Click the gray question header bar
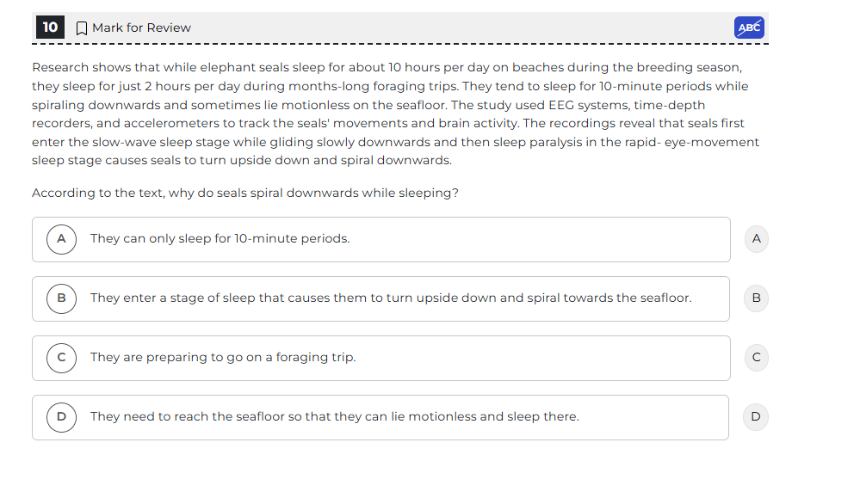The image size is (860, 504). (x=399, y=28)
